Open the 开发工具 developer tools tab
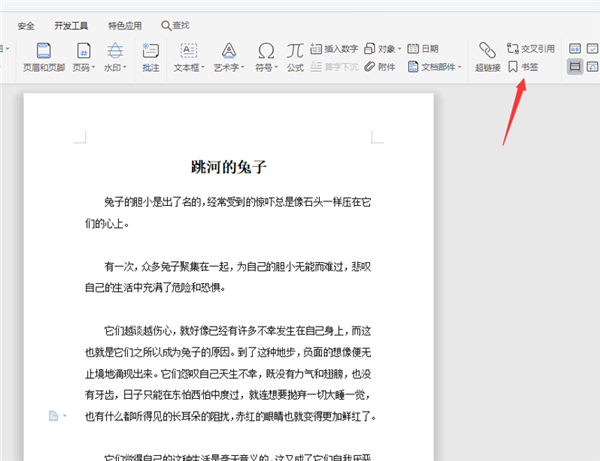The width and height of the screenshot is (600, 461). (70, 24)
